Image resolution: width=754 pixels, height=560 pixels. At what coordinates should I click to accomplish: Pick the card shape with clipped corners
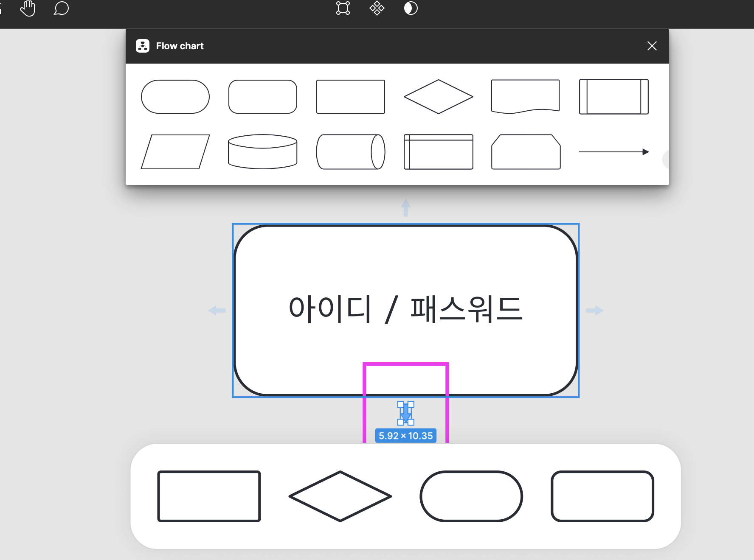526,152
